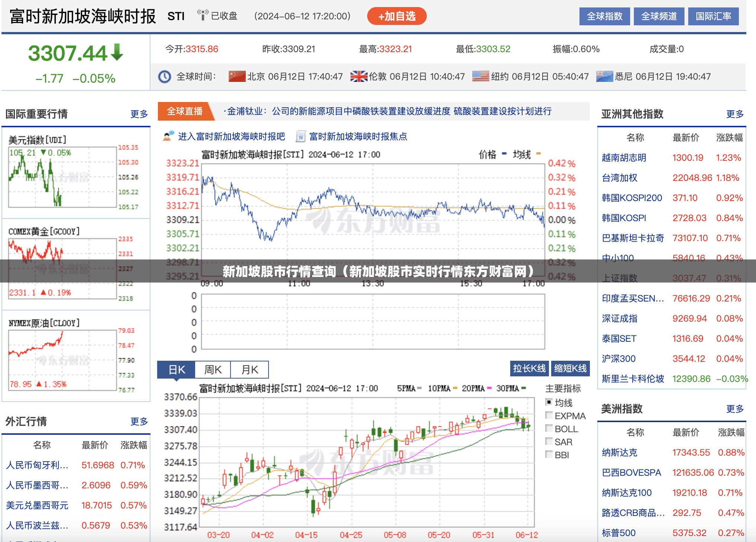The width and height of the screenshot is (756, 542).
Task: Open the 全球频道 page
Action: 659,16
